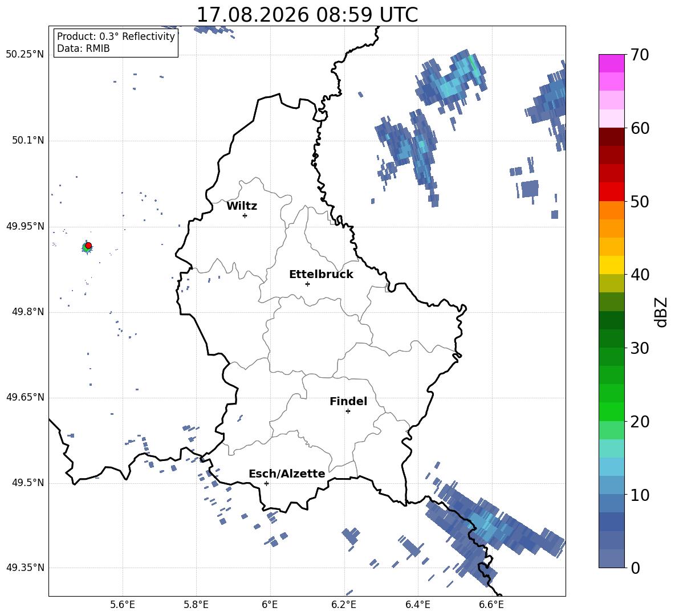Viewport: 675px width, 616px height.
Task: Click the Findel station cross marker
Action: point(348,411)
